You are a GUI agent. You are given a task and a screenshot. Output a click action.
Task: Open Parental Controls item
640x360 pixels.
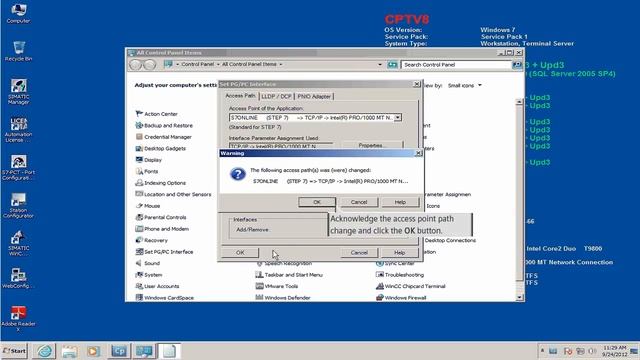pyautogui.click(x=161, y=217)
